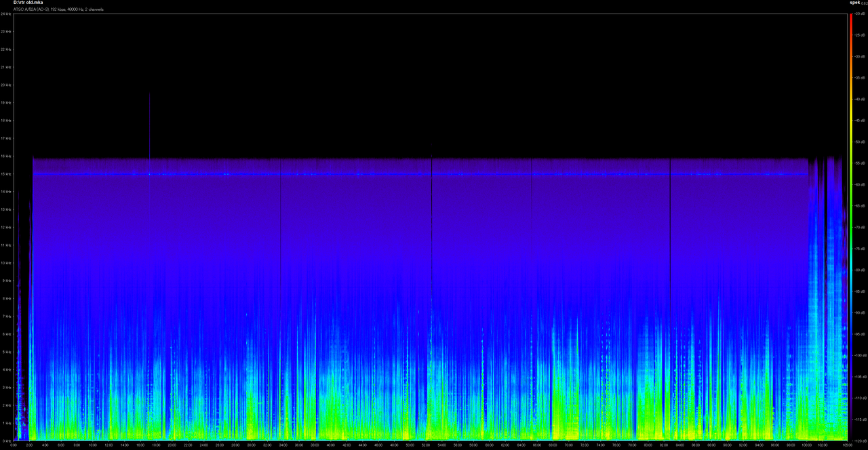Click the '-30 dB' scale label
Screen dimensions: 868x450
(861, 56)
